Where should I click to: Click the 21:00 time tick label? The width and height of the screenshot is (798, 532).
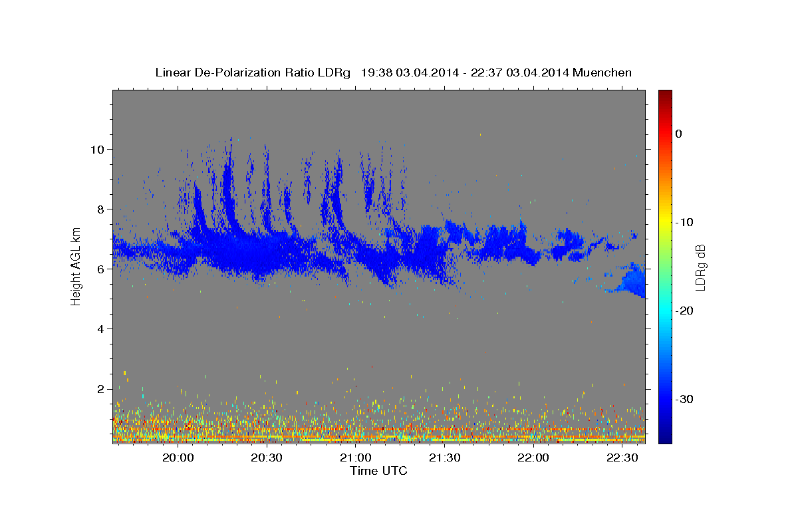pyautogui.click(x=356, y=458)
